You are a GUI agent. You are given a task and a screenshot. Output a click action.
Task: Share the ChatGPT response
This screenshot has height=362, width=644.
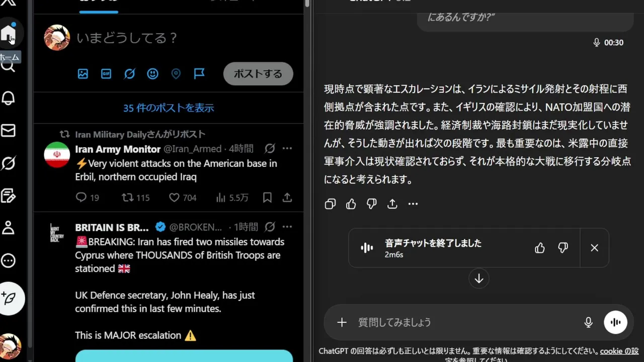click(392, 204)
